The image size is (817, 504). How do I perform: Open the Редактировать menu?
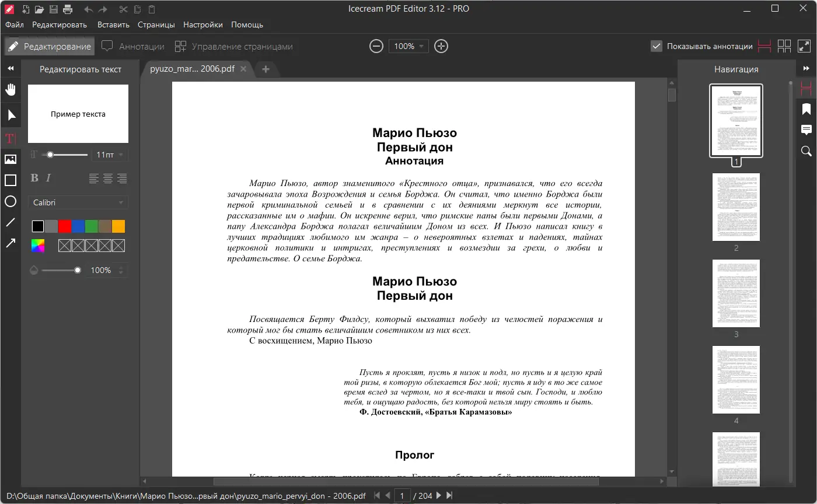coord(60,25)
